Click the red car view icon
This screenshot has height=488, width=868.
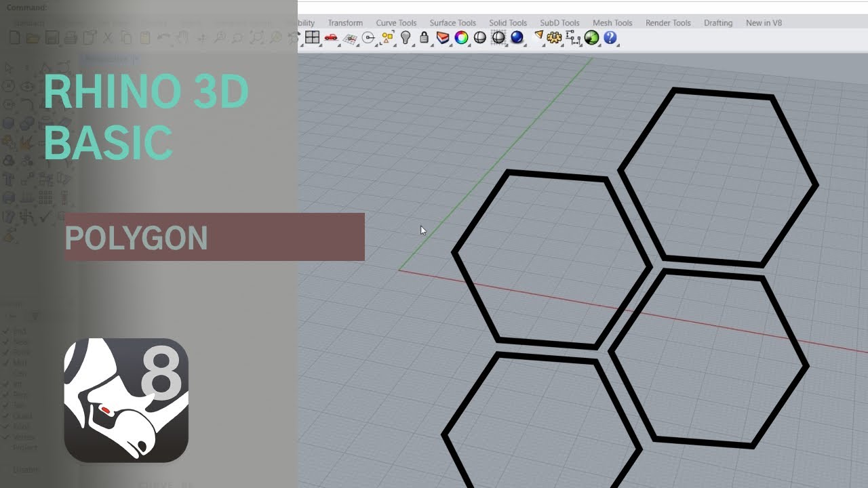331,38
